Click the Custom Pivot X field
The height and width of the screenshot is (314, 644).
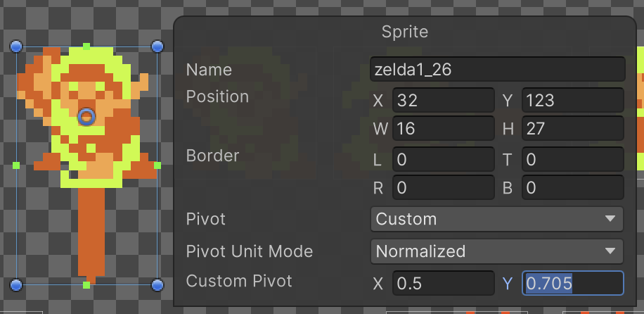(x=443, y=283)
